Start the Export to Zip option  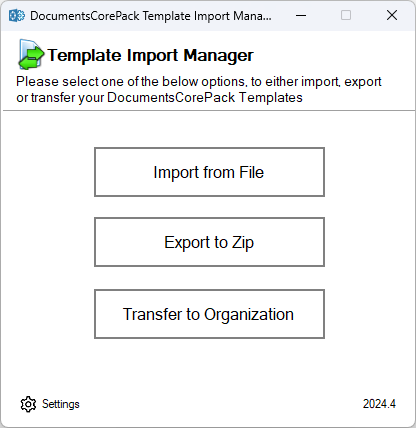pos(209,242)
